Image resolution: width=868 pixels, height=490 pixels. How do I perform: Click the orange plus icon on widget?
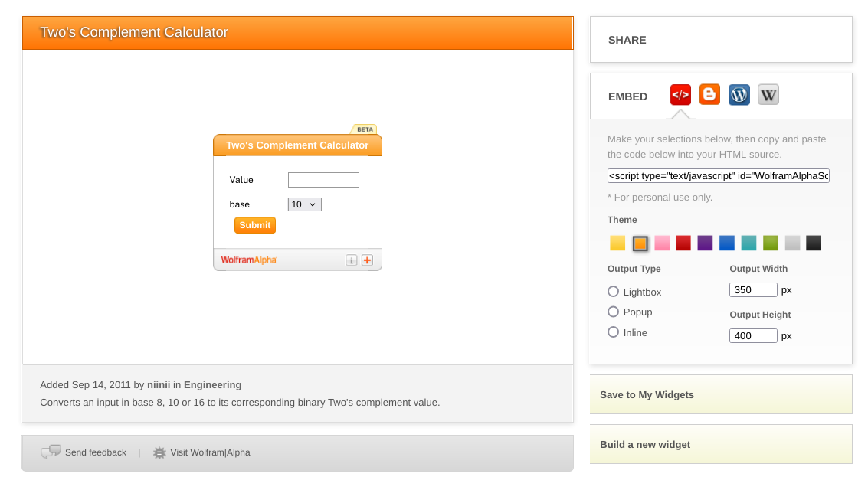point(367,260)
